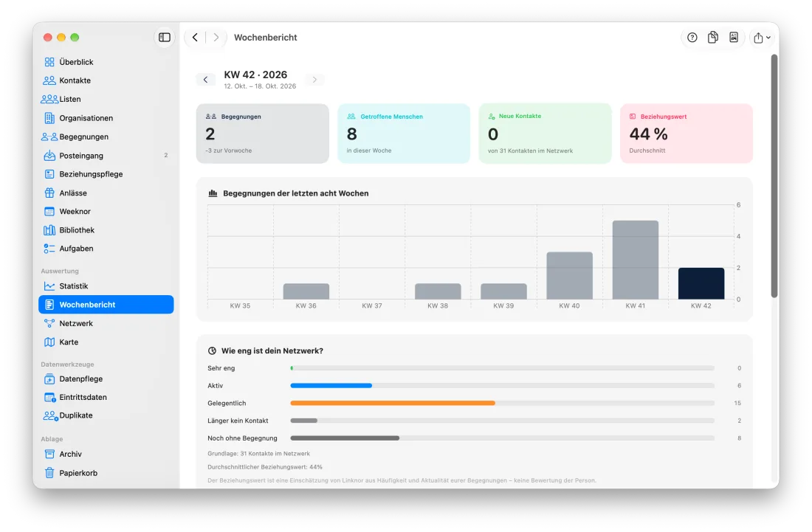
Task: Click the Aufgaben checklist icon
Action: [x=49, y=249]
